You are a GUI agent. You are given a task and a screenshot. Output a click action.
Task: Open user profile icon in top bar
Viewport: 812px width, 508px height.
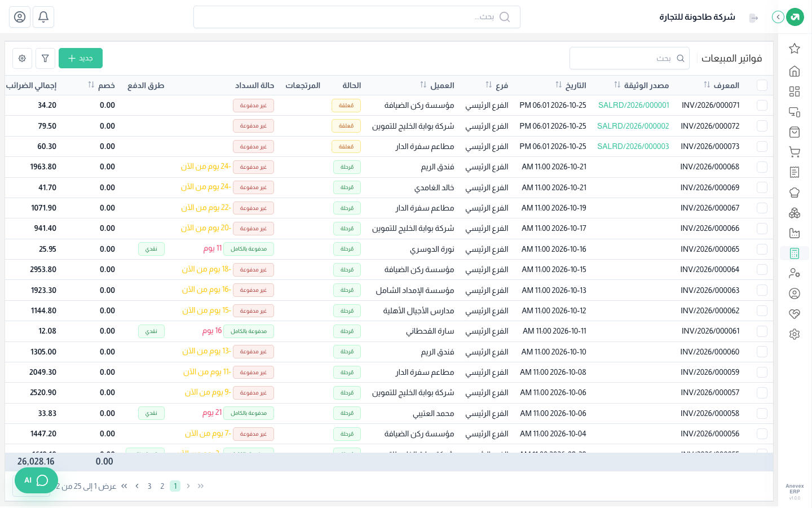coord(20,17)
